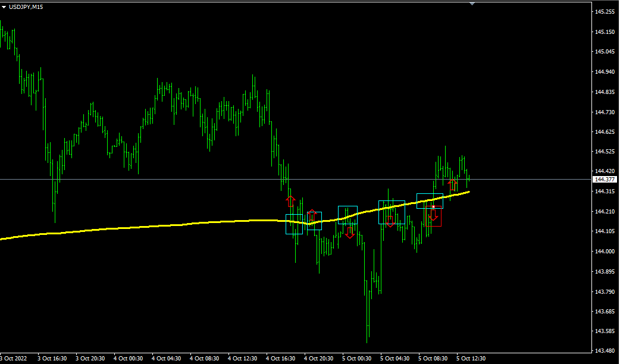This screenshot has width=620, height=364.
Task: Select the first cyan rectangle on the left
Action: click(x=294, y=224)
